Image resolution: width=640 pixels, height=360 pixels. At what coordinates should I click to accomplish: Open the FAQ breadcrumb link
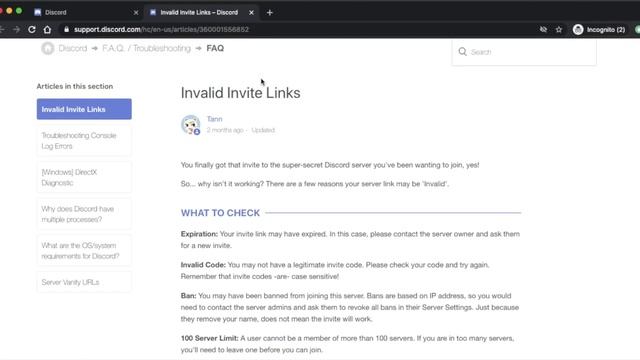point(215,48)
